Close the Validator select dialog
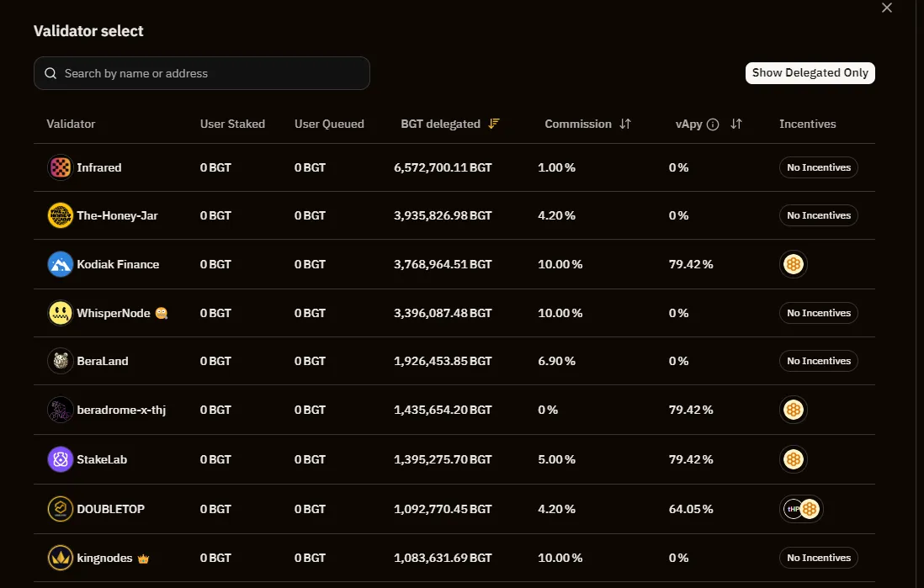 886,8
